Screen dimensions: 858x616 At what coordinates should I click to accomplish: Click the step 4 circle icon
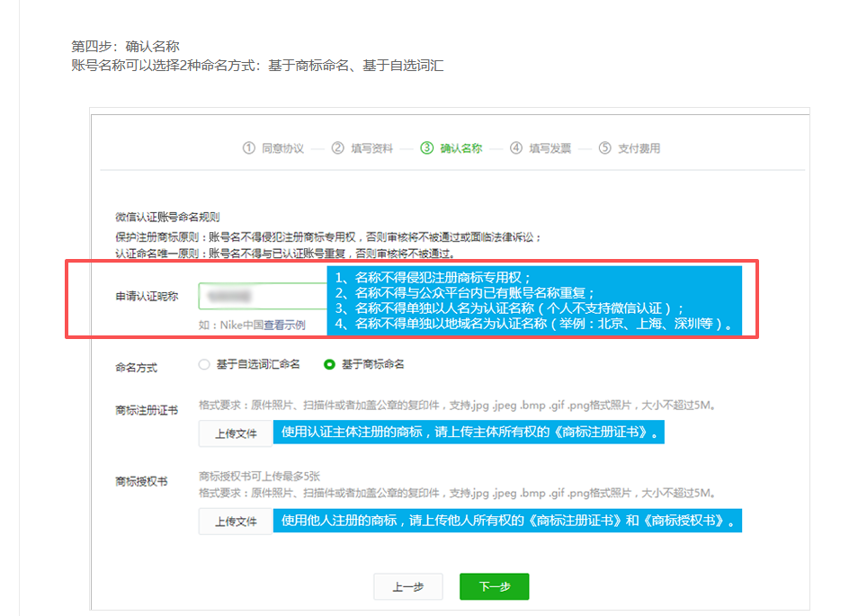click(x=516, y=148)
